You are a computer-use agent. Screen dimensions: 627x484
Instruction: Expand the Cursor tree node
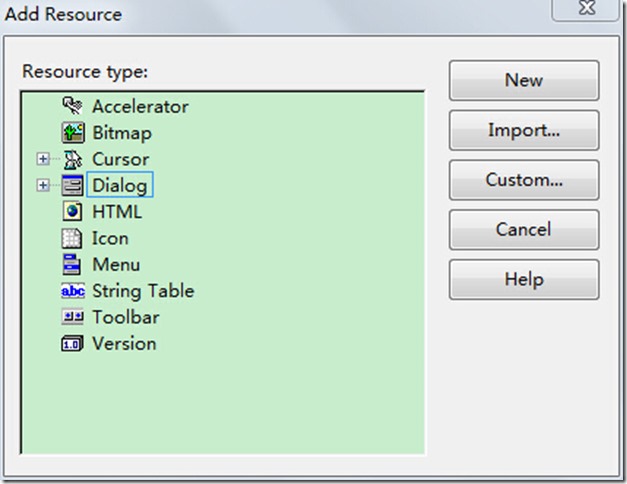(42, 159)
